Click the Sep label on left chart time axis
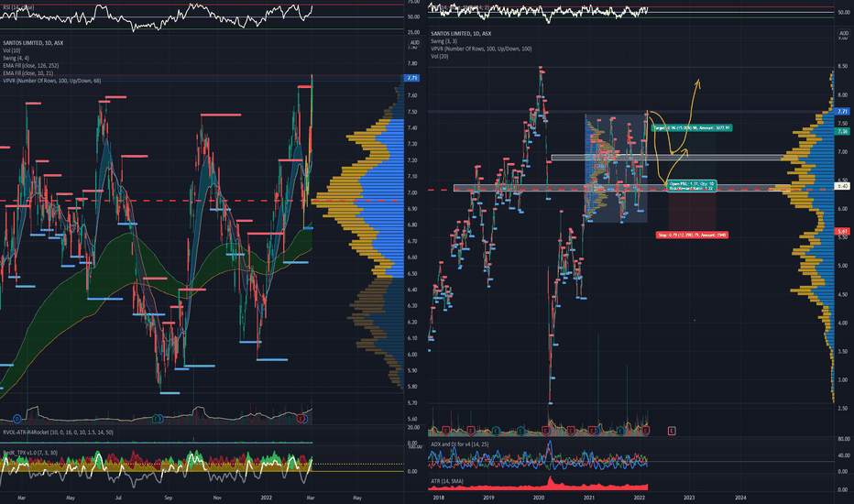Image resolution: width=854 pixels, height=504 pixels. pyautogui.click(x=168, y=498)
